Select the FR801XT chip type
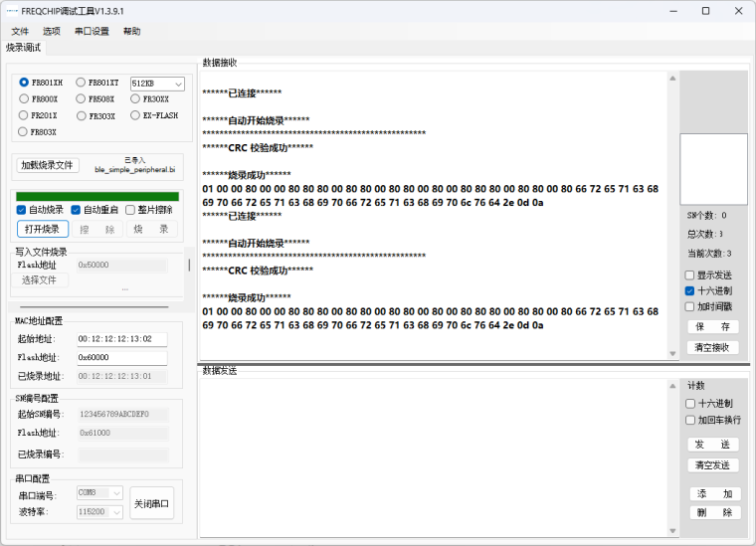 [81, 84]
